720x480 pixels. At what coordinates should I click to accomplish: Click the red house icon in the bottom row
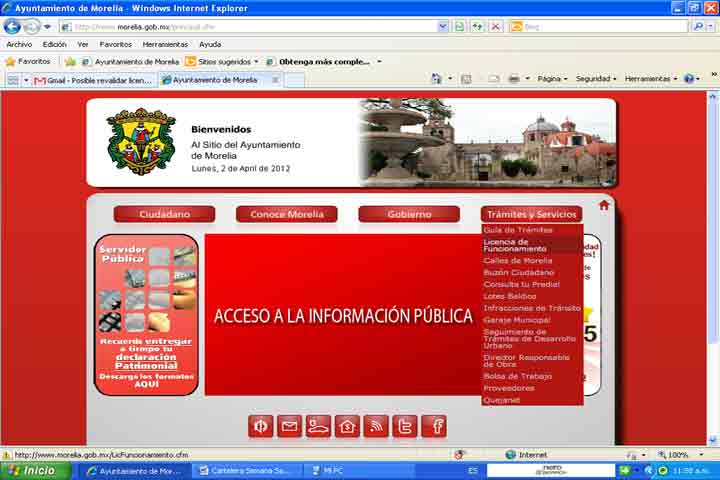(x=347, y=426)
